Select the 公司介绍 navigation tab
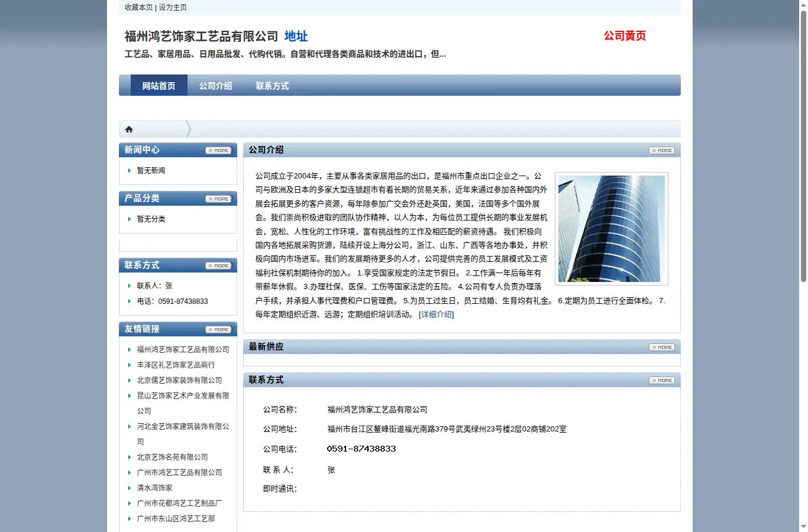Viewport: 808px width, 532px height. pyautogui.click(x=216, y=86)
